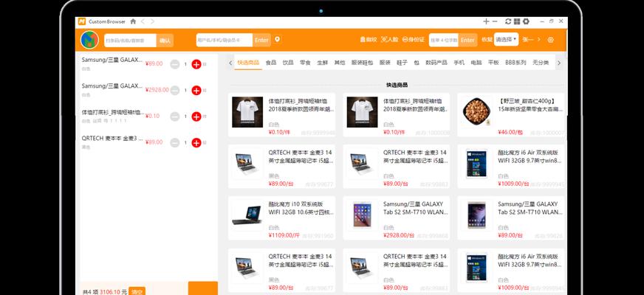Click Enter button beside member search field
Viewport: 644px width, 295px height.
coord(261,40)
